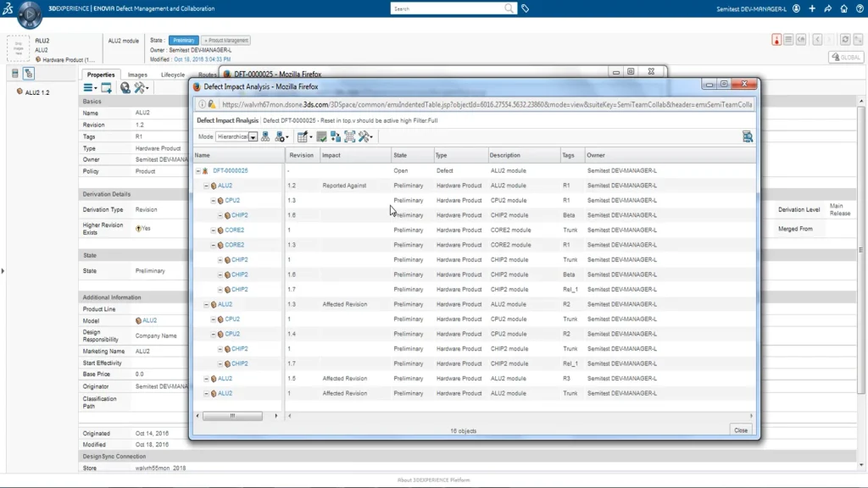Click the wrench tools icon in dialog toolbar
The image size is (868, 488).
[365, 136]
